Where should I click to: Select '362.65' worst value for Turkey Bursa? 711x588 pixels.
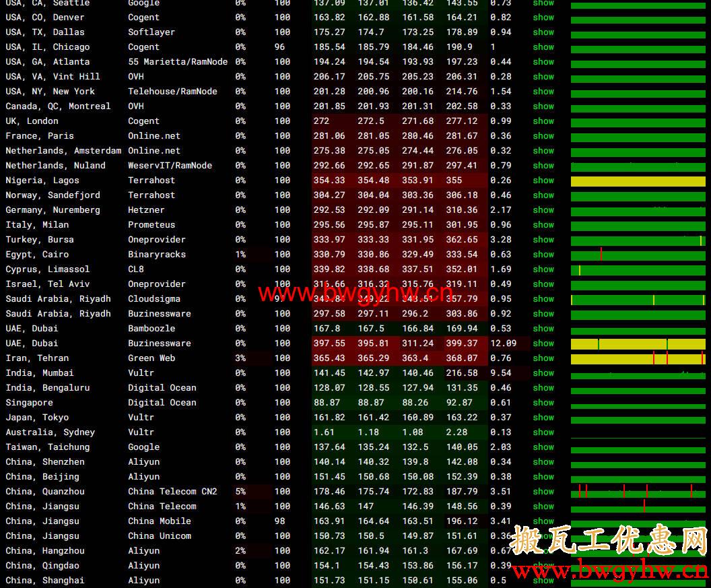click(462, 240)
